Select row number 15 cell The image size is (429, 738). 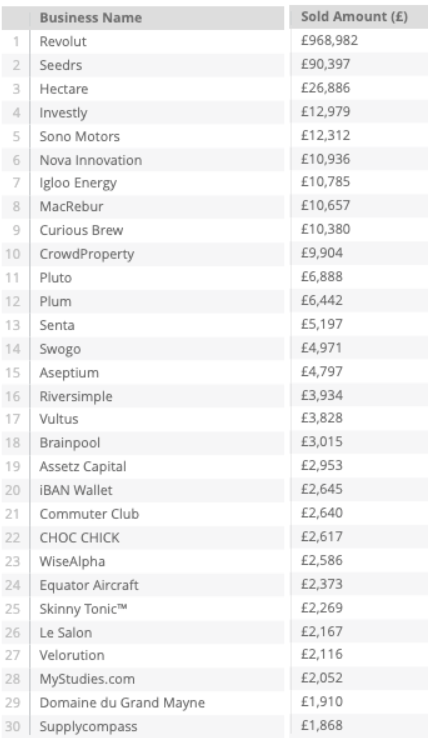pos(13,373)
